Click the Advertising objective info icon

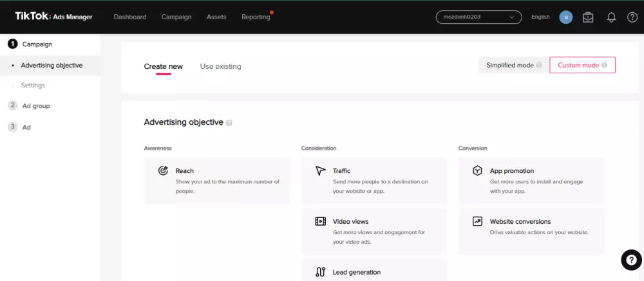(x=229, y=123)
